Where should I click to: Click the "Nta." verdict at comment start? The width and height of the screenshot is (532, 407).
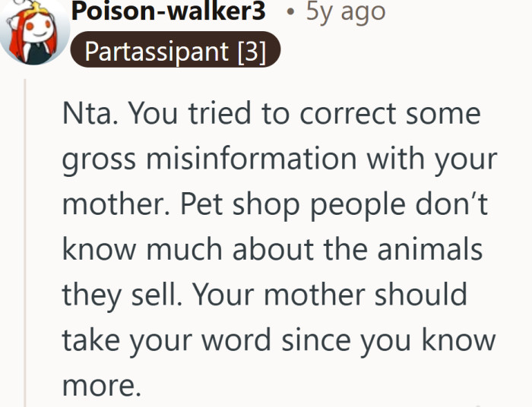click(x=90, y=114)
